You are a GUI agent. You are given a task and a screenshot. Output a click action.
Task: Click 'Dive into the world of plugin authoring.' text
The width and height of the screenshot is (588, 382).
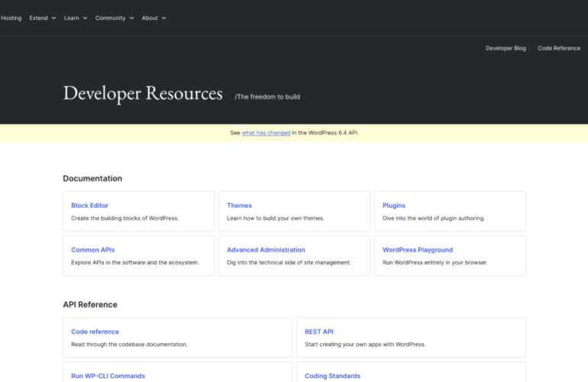click(x=434, y=219)
